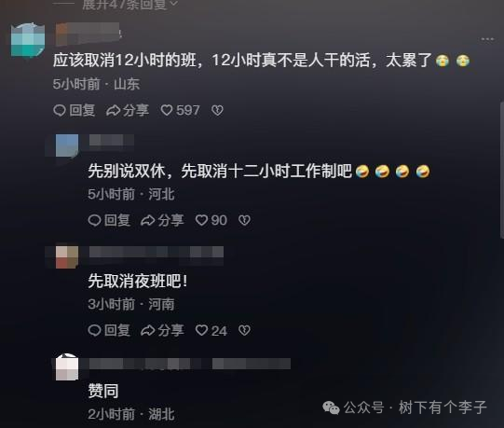
Task: Reply to the Henan 夜班 comment
Action: tap(109, 330)
